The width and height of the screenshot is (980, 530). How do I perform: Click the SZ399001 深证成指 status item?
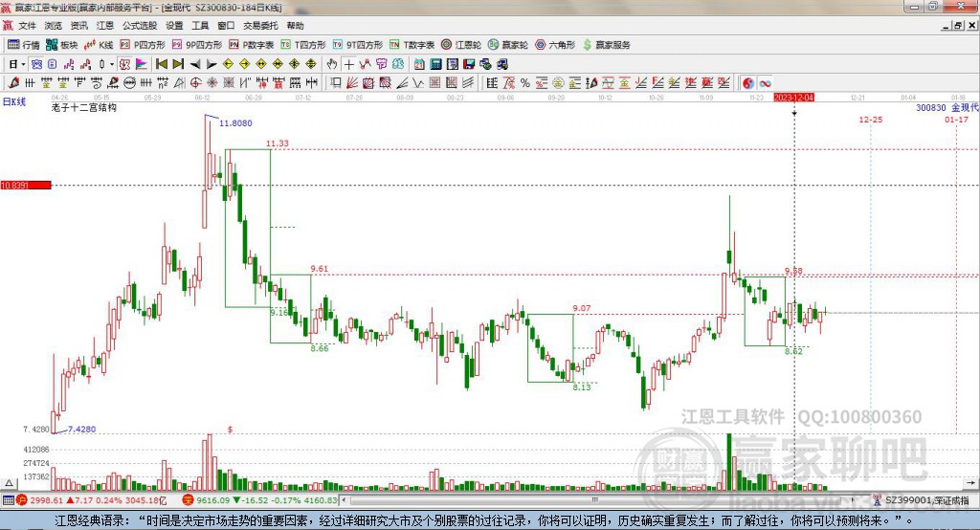922,500
